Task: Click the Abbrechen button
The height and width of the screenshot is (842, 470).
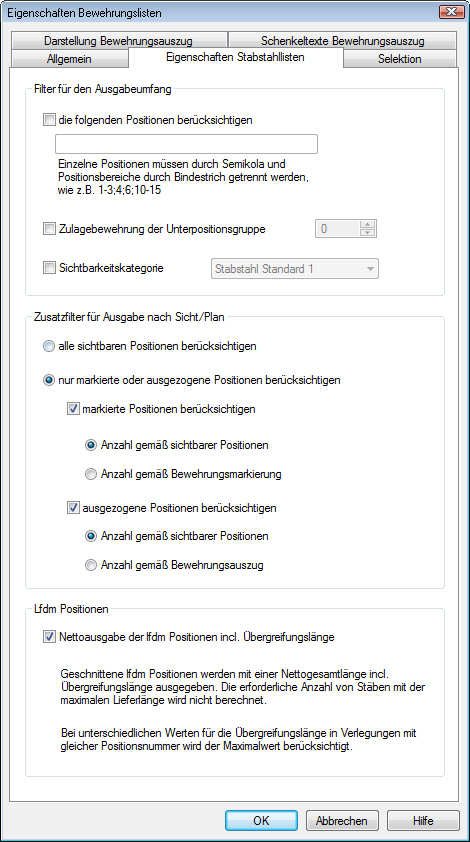Action: 342,821
